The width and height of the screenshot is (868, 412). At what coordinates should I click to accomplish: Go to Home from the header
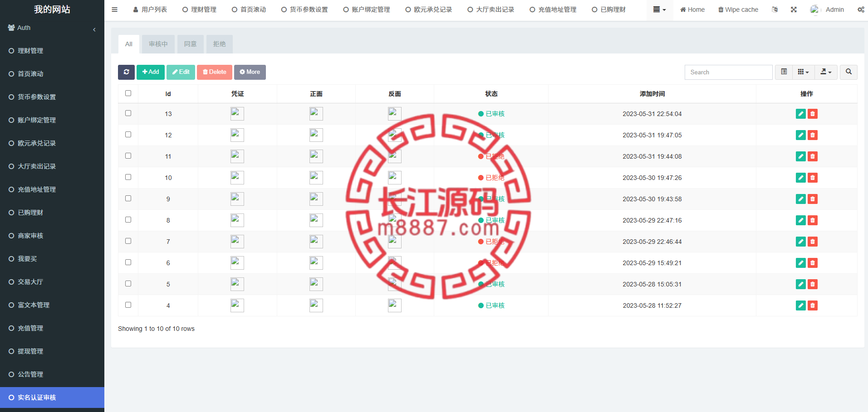coord(692,10)
